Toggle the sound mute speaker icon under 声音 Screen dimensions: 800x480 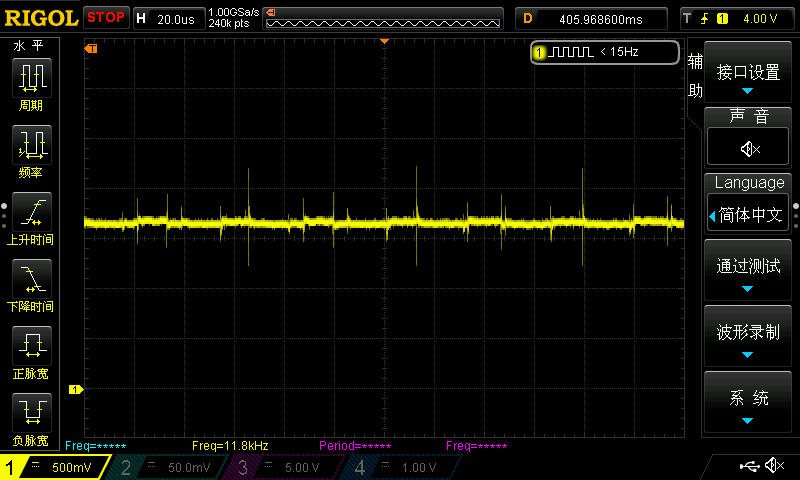click(x=749, y=149)
